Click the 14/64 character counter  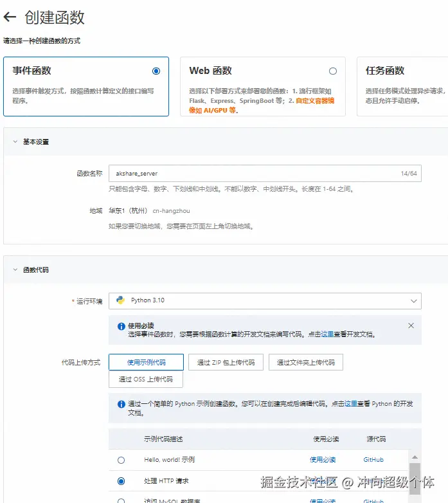pos(409,173)
